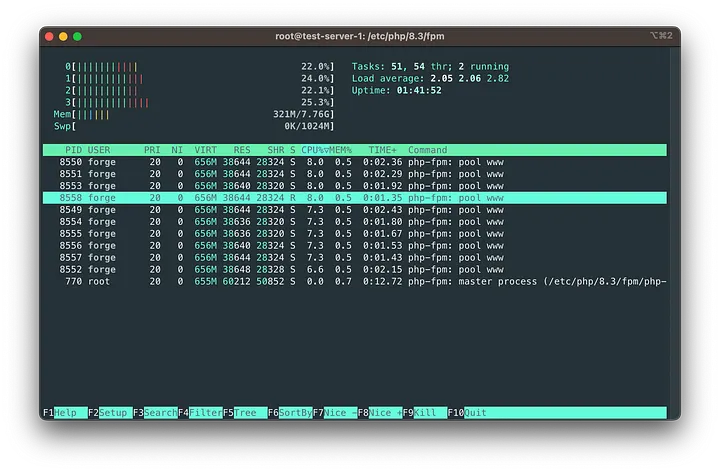Toggle F5 Tree view

click(x=245, y=412)
